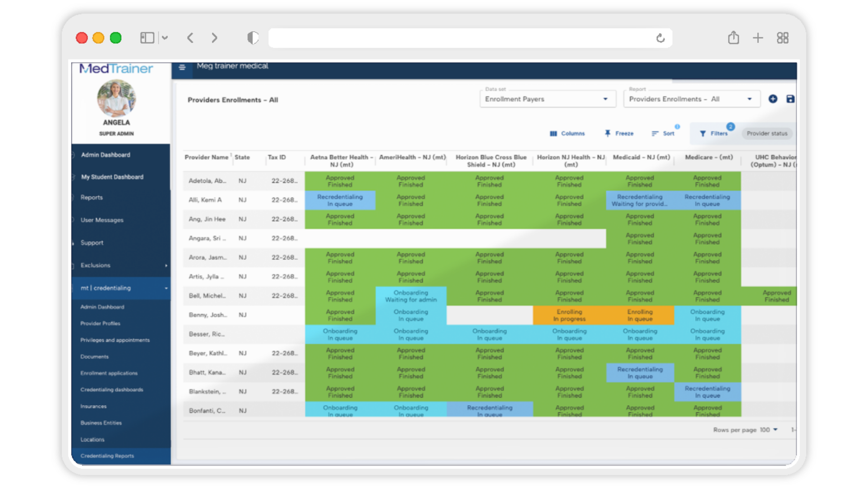This screenshot has width=868, height=488.
Task: Open the Providers Enrollments report dropdown
Action: 691,99
